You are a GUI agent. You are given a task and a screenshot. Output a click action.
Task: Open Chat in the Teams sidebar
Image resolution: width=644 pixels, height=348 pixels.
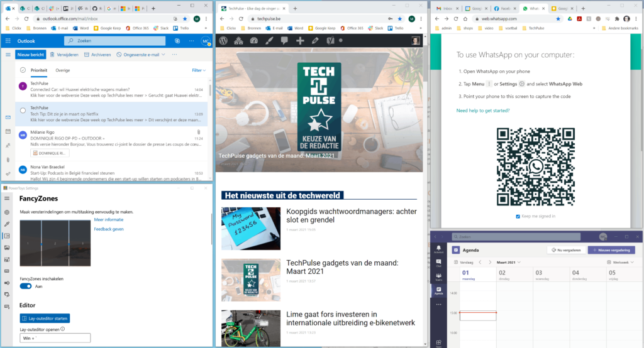[438, 263]
